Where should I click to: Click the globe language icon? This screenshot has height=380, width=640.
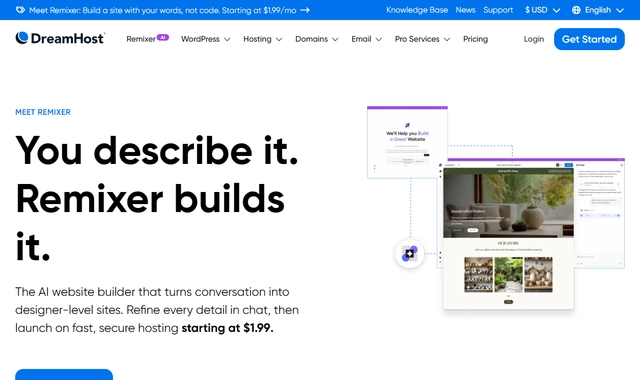[576, 10]
